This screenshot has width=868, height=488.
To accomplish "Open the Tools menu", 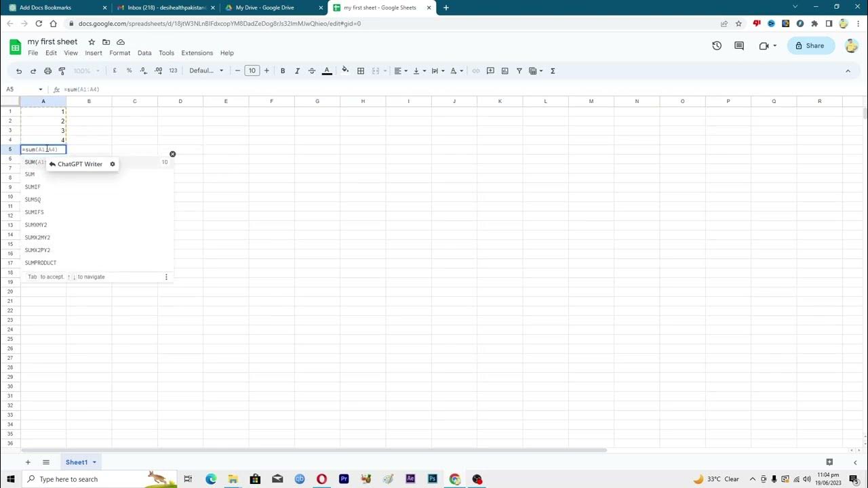I will pyautogui.click(x=166, y=53).
